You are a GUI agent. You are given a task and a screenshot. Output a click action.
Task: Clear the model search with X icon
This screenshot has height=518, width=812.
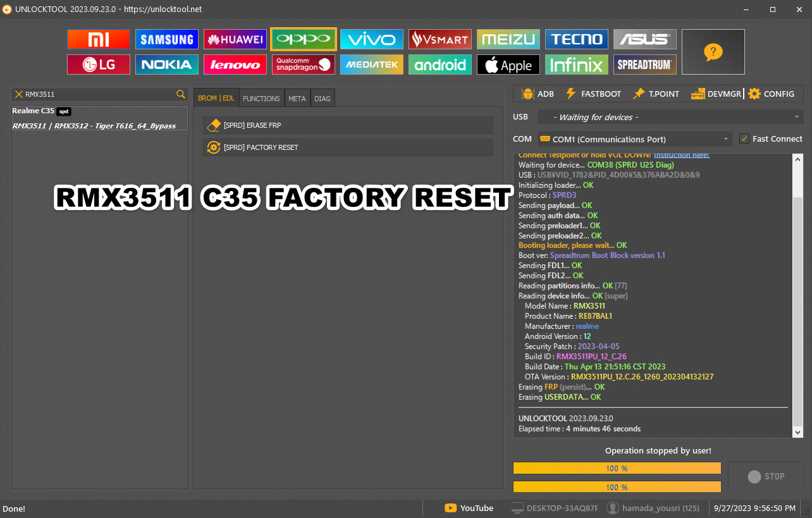coord(18,94)
